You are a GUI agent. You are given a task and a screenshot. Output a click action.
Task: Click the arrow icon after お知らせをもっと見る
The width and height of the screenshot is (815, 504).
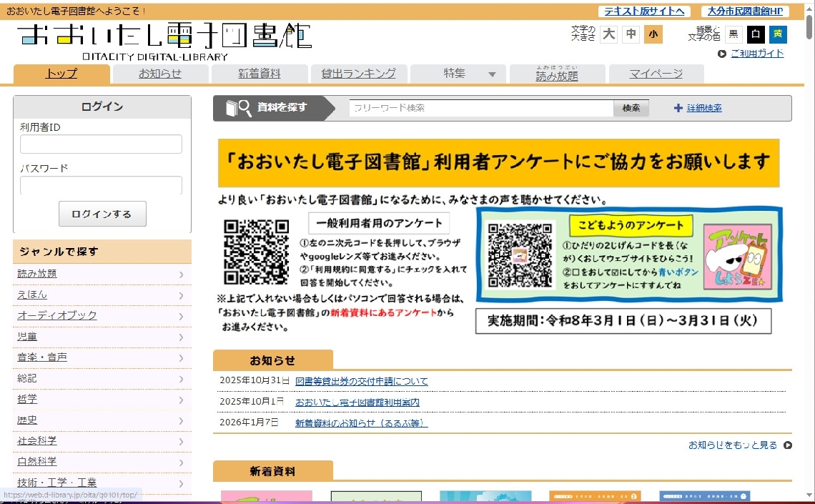(x=788, y=445)
